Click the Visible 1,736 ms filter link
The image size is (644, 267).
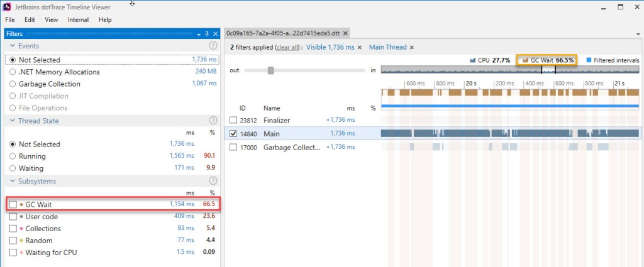tap(330, 47)
